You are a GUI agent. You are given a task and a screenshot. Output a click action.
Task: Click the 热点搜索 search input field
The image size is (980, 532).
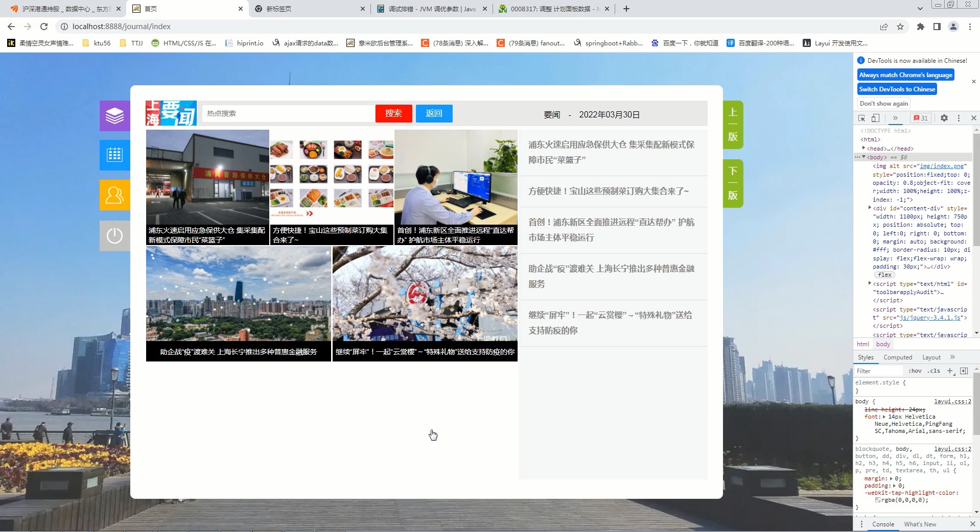click(x=288, y=113)
